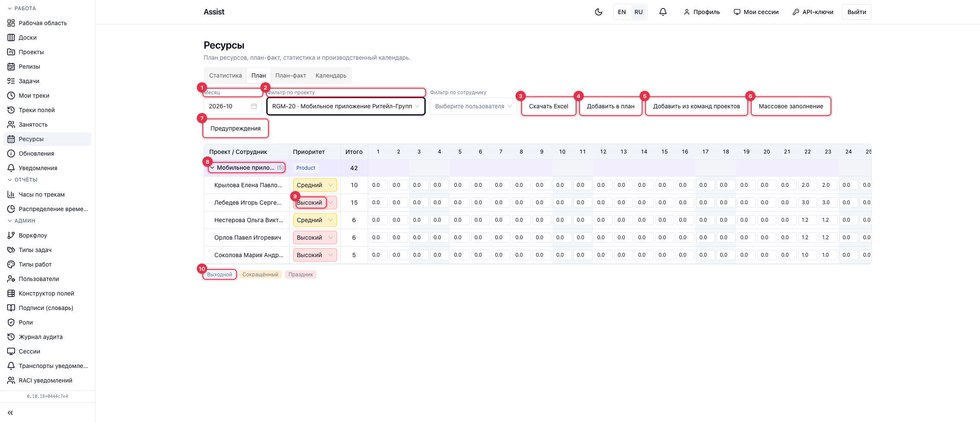Switch to План-факт tab
980x423 pixels.
pos(291,75)
